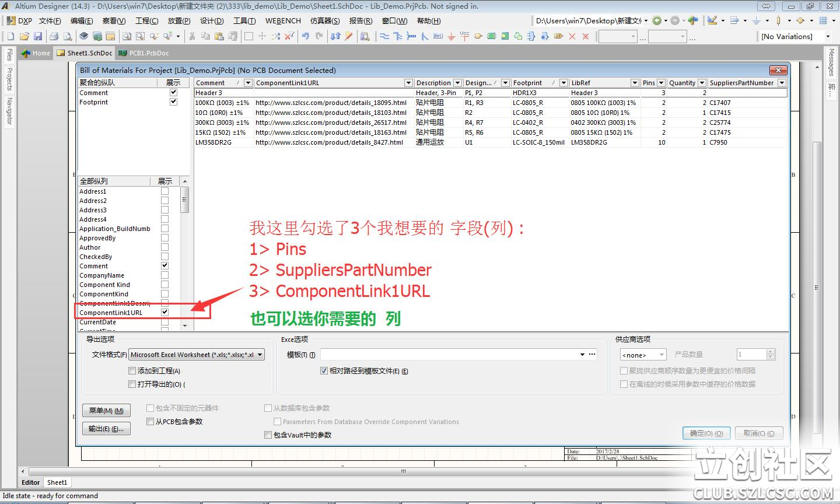840x504 pixels.
Task: Open the Quantity column filter dropdown
Action: coord(702,83)
